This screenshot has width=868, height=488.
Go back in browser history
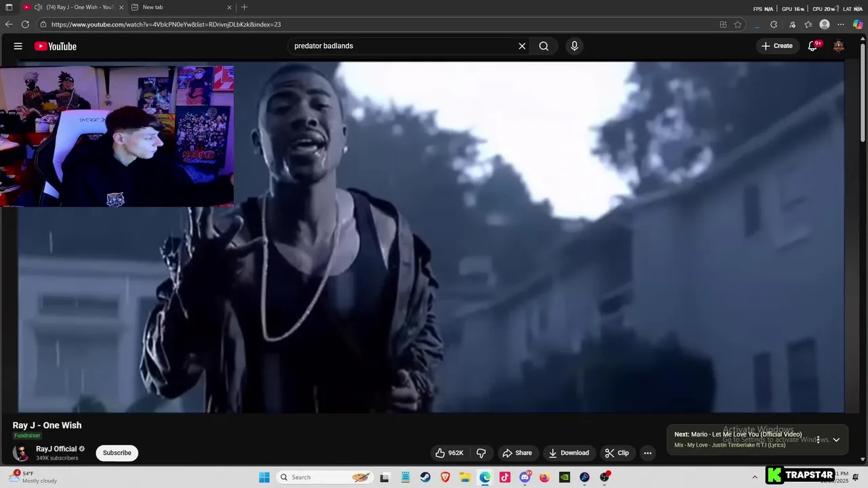[9, 24]
